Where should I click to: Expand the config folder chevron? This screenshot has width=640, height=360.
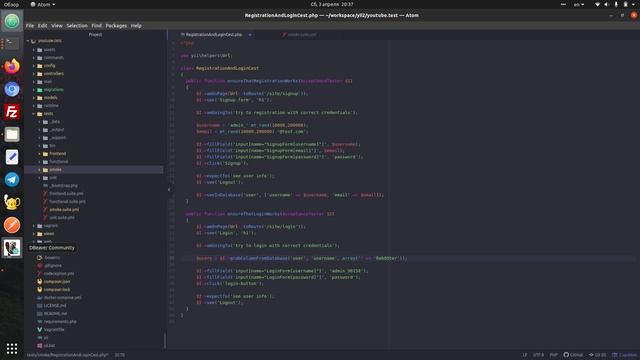(x=34, y=66)
